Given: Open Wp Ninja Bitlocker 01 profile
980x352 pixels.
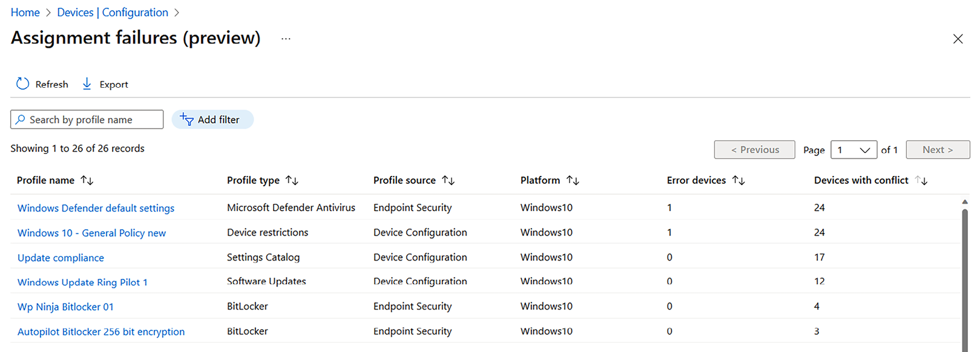Looking at the screenshot, I should coord(65,307).
